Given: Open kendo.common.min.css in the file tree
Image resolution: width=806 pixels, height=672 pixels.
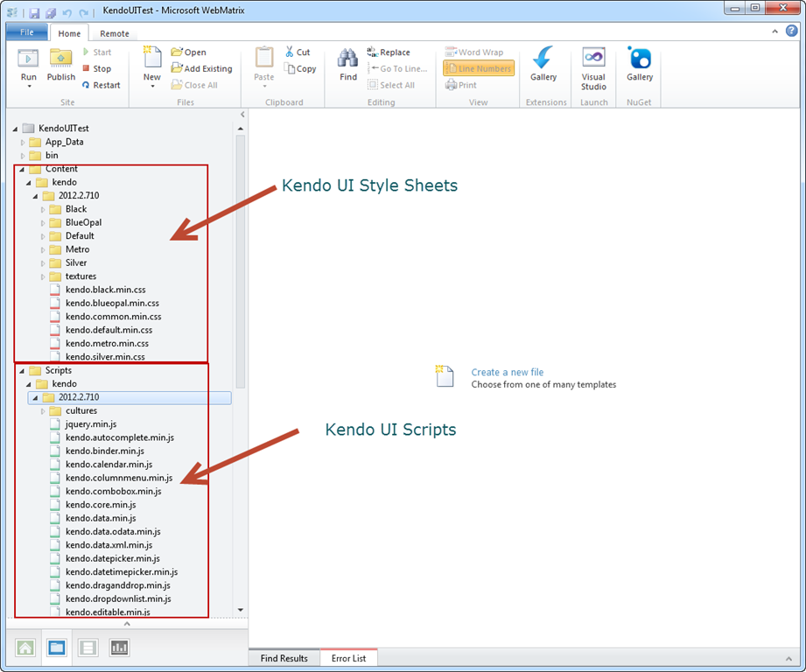Looking at the screenshot, I should [x=113, y=317].
